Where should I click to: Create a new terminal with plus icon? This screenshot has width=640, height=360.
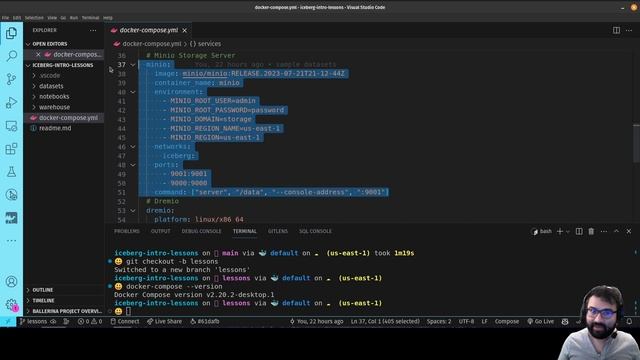[560, 231]
